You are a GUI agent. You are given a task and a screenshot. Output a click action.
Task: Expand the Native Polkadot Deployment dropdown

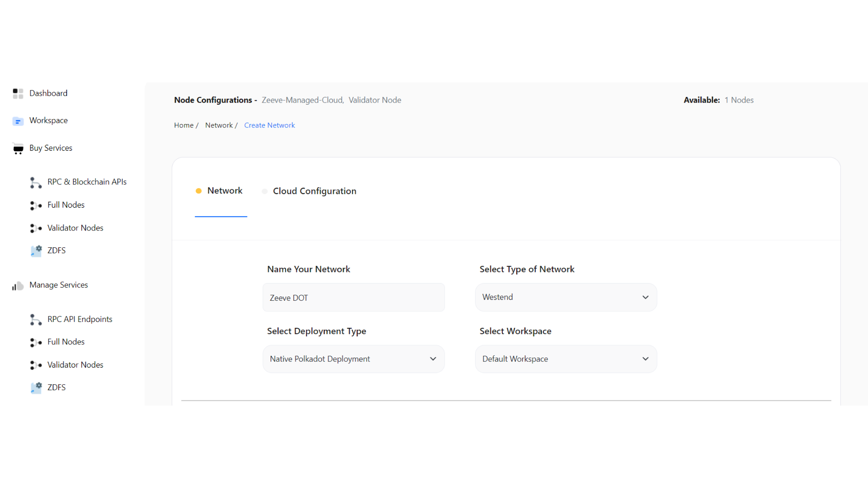tap(353, 359)
